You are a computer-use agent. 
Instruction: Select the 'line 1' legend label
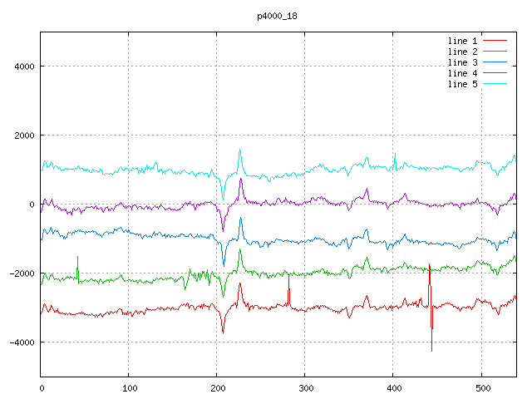pos(462,41)
